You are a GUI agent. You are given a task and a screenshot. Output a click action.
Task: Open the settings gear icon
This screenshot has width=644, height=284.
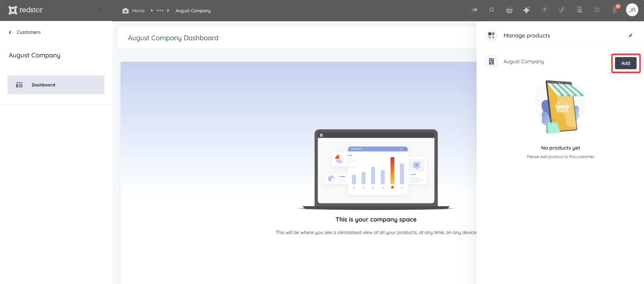(597, 10)
